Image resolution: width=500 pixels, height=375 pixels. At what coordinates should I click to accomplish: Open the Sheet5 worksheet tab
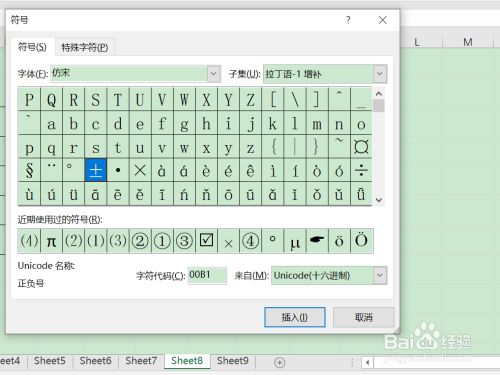click(50, 361)
